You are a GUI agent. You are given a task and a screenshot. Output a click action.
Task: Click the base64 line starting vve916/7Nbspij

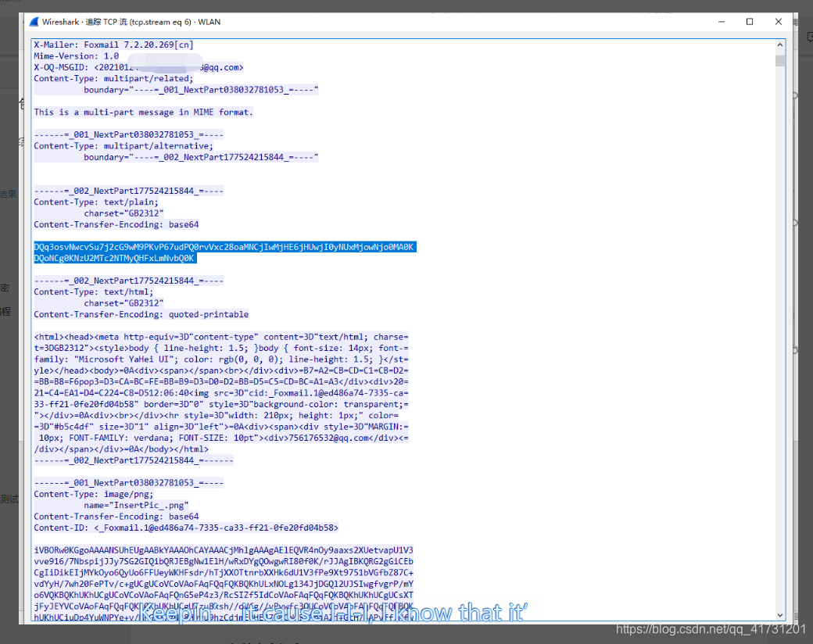pyautogui.click(x=224, y=562)
